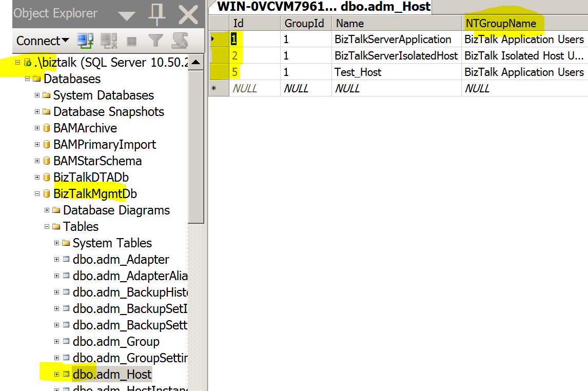The height and width of the screenshot is (391, 588).
Task: Select the row header for Id 5
Action: pos(219,72)
